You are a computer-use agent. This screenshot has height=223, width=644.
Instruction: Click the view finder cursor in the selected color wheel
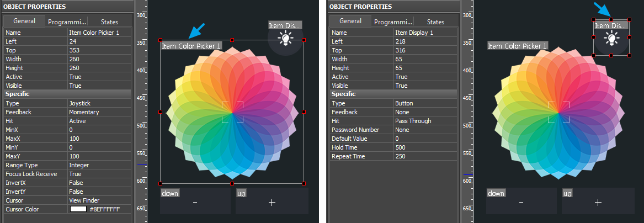pyautogui.click(x=232, y=112)
